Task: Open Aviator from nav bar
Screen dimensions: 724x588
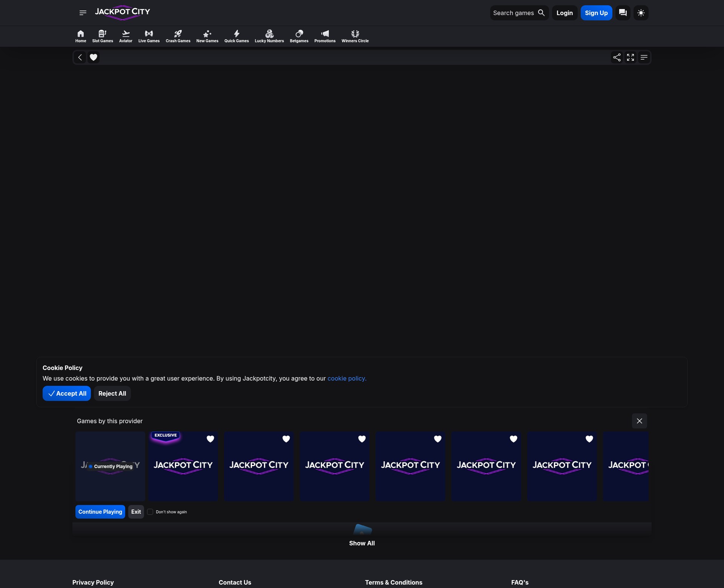Action: tap(126, 36)
